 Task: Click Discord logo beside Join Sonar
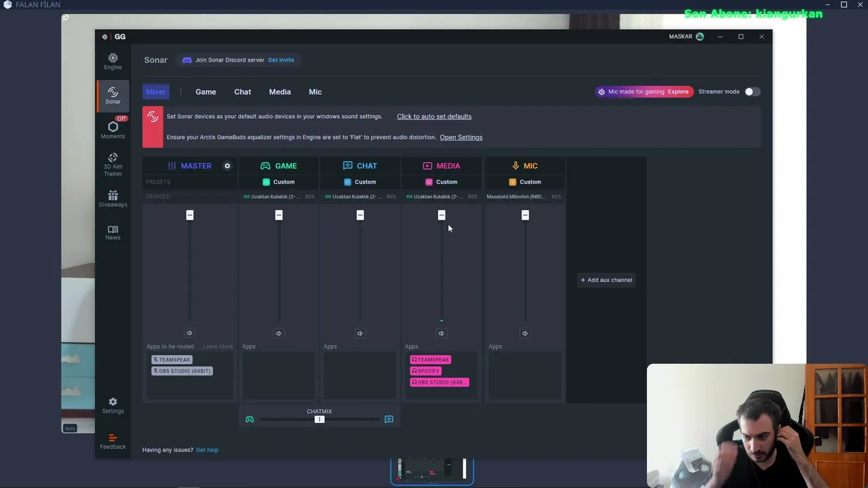(x=187, y=60)
